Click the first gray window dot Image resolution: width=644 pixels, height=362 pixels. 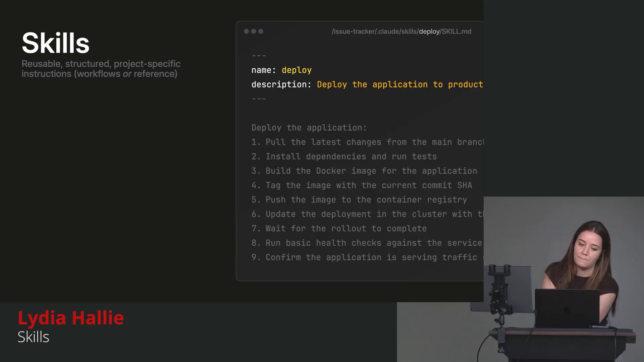(247, 31)
